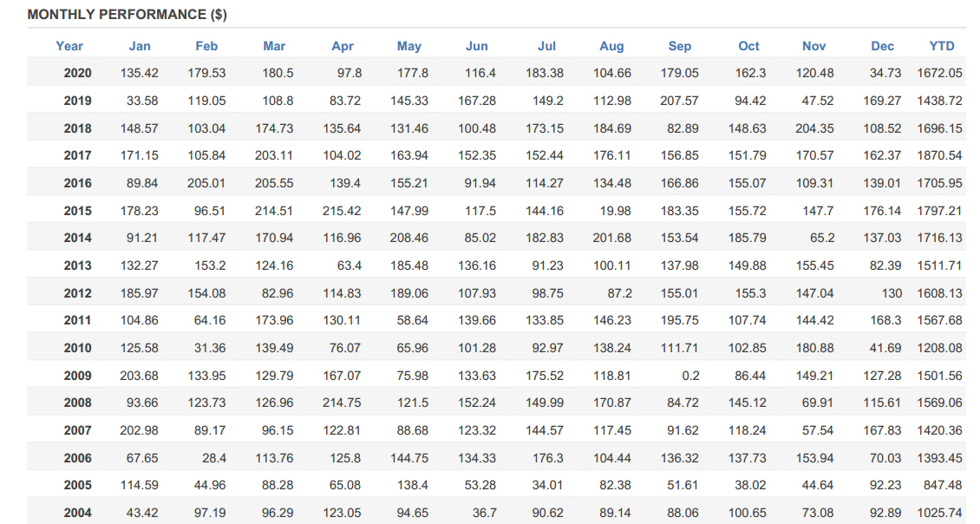Select the 2010 Feb value 31.36

209,348
